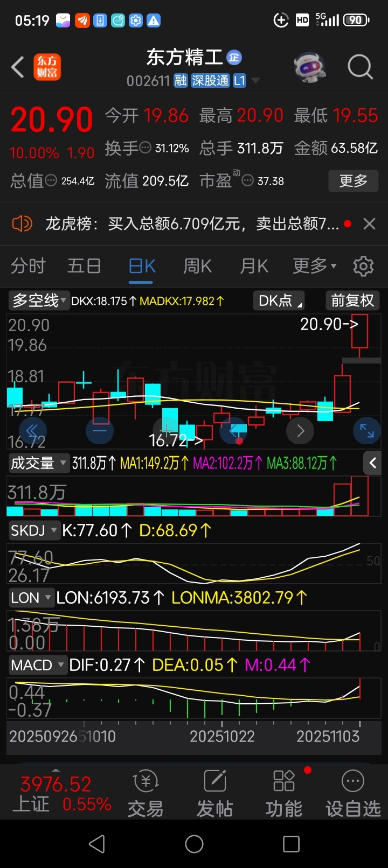Tap stock name 东方精工

(x=185, y=57)
